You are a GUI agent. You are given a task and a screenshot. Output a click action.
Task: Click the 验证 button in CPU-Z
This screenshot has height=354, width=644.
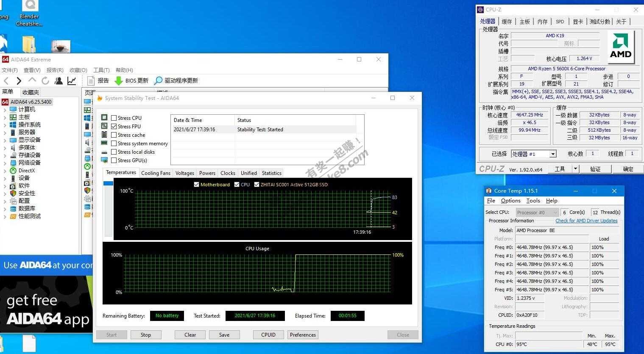tap(595, 169)
